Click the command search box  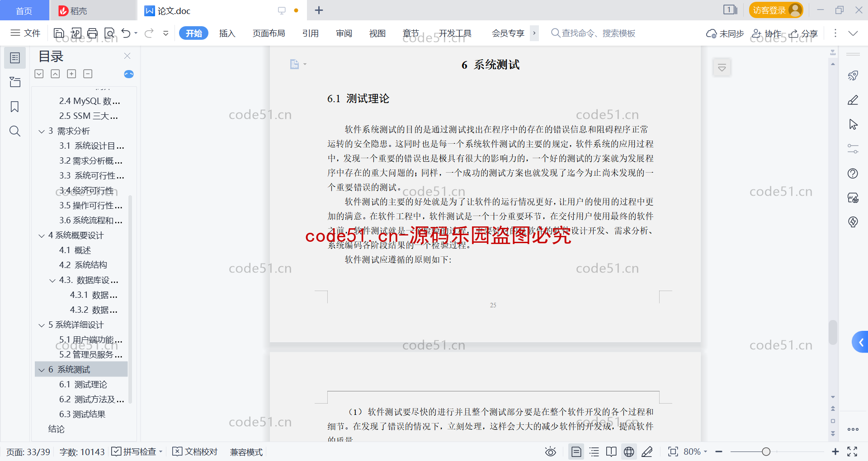pos(593,33)
